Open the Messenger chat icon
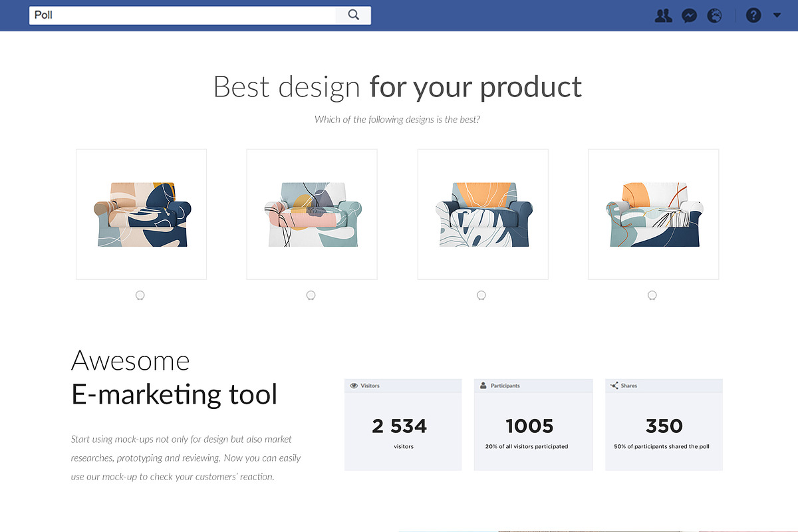Screen dimensions: 798x532 click(690, 15)
